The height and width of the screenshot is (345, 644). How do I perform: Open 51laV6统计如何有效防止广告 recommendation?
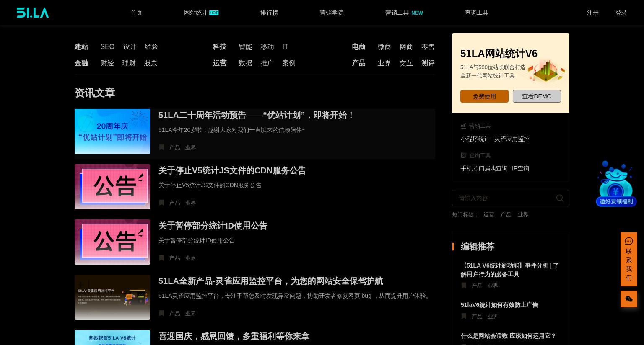pyautogui.click(x=499, y=305)
